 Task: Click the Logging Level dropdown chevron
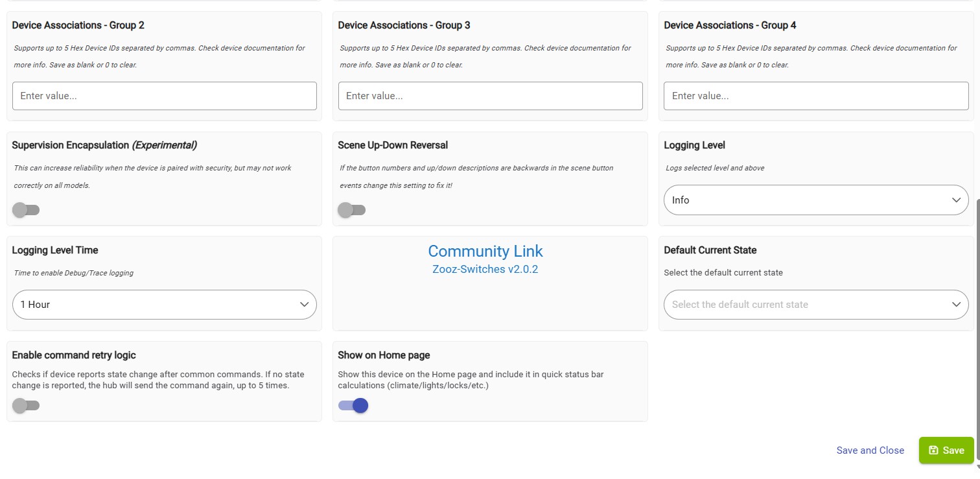click(956, 200)
